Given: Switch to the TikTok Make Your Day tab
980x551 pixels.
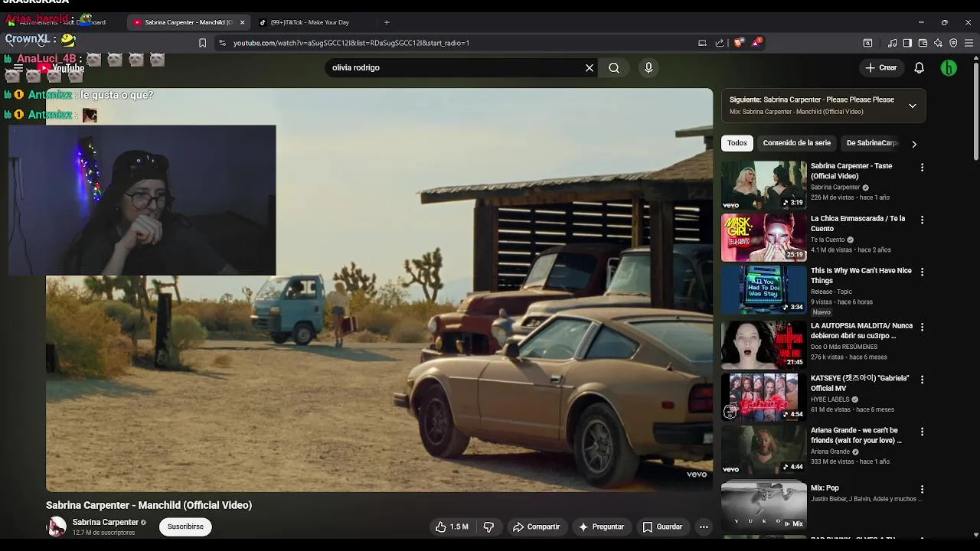Looking at the screenshot, I should [310, 23].
